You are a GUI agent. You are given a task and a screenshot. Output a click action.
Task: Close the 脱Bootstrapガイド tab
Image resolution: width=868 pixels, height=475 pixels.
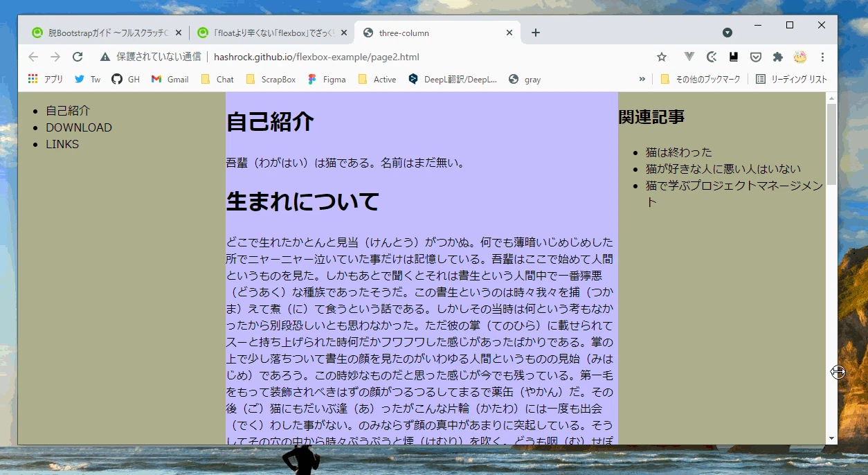(x=178, y=33)
